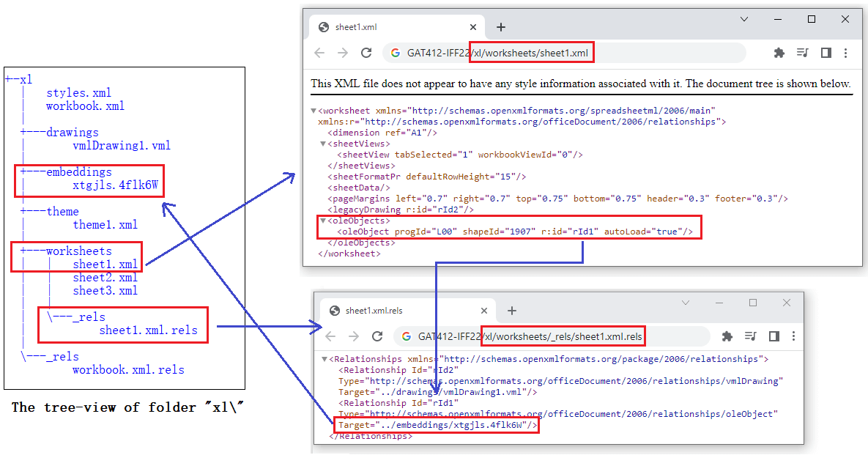
Task: Open Chrome three-dot menu in sheet1.xml window
Action: tap(846, 53)
